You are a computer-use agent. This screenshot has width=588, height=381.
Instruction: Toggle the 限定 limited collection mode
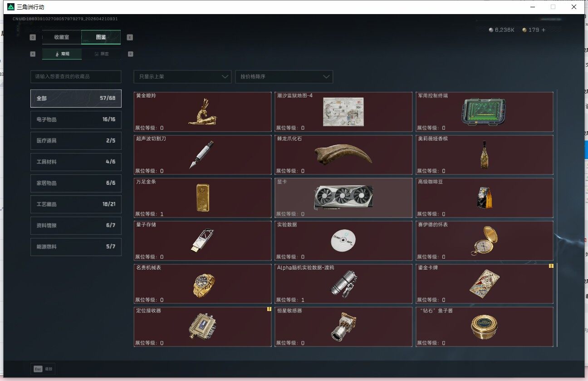(x=102, y=54)
